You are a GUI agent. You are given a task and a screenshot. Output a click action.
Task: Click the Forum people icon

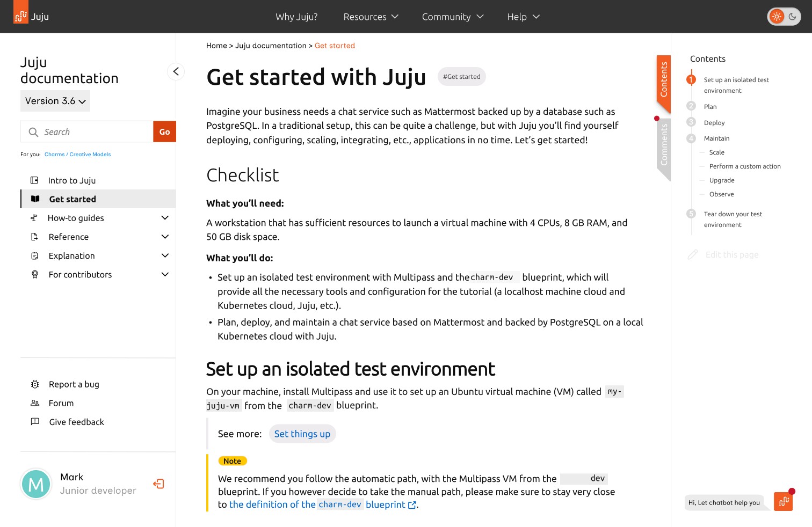pos(35,403)
